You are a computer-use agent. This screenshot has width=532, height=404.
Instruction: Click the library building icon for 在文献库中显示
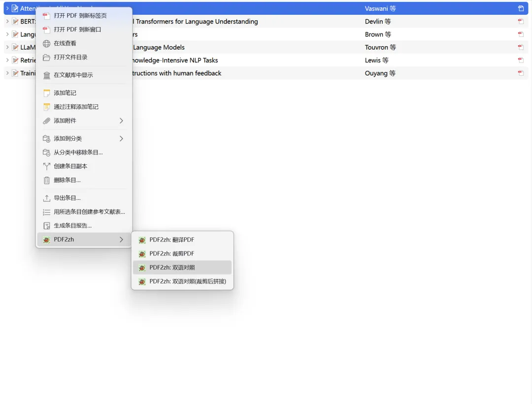46,75
